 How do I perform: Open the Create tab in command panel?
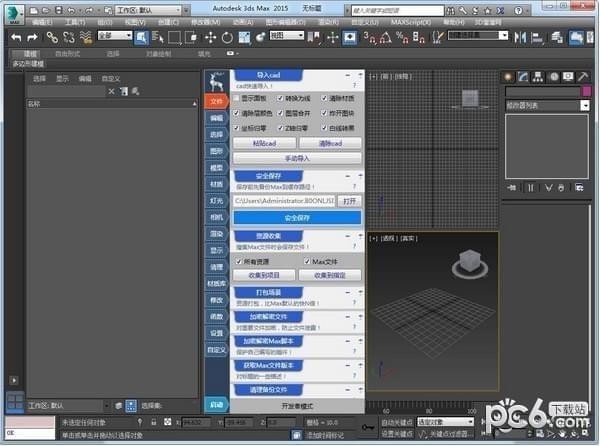pos(508,77)
